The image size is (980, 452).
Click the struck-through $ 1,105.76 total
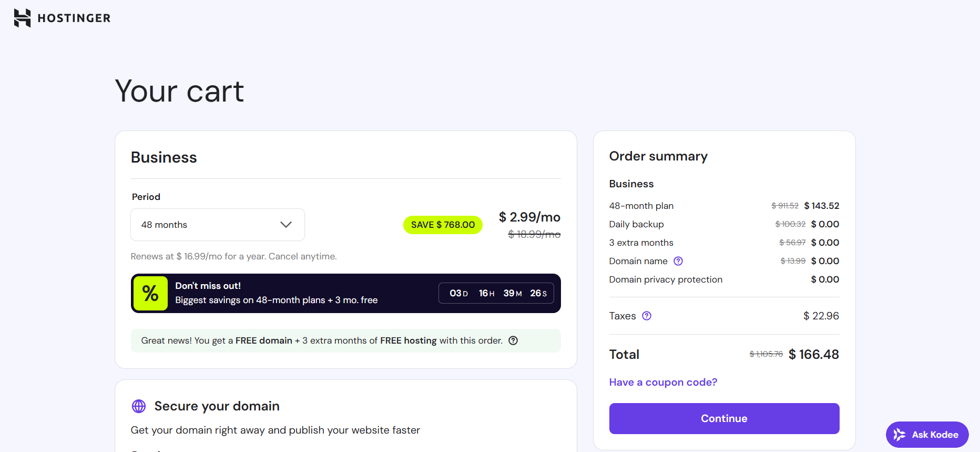(766, 354)
